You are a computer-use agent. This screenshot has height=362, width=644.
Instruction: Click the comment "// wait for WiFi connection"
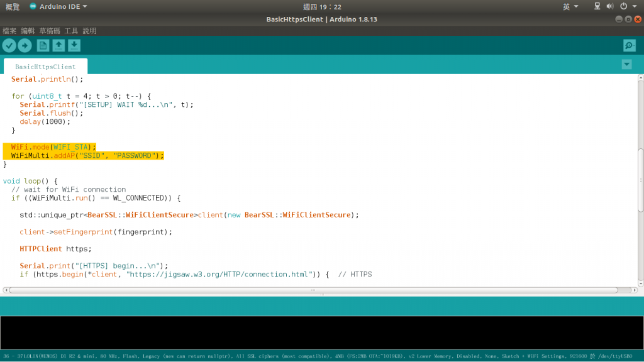click(x=69, y=190)
